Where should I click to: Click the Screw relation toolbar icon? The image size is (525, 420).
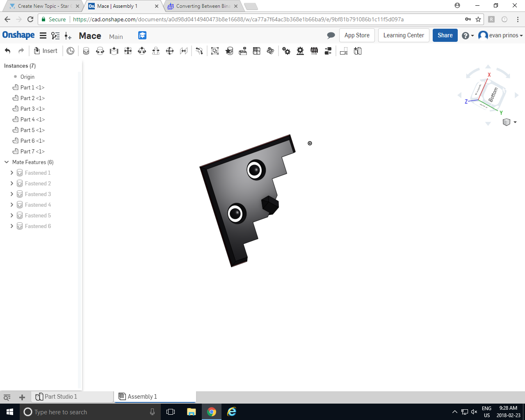314,51
